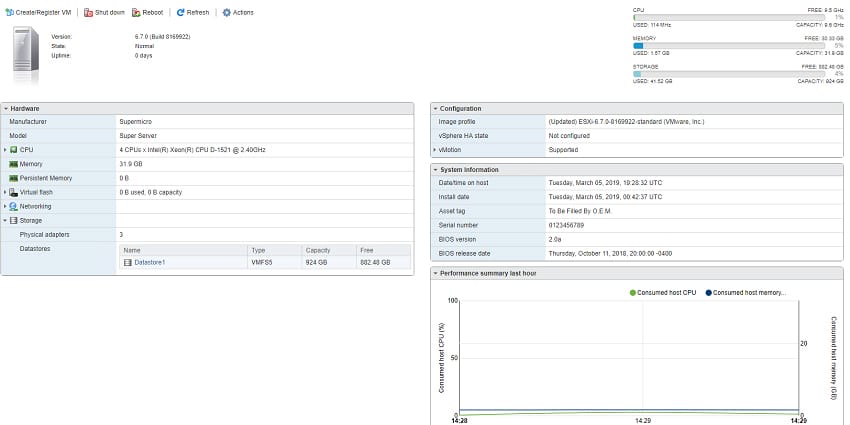This screenshot has height=425, width=850.
Task: Click the Create/Register VM button label
Action: 43,12
